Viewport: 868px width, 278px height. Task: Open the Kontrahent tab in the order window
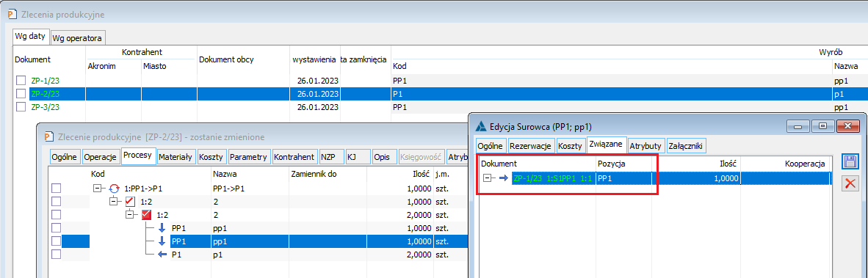tap(295, 157)
